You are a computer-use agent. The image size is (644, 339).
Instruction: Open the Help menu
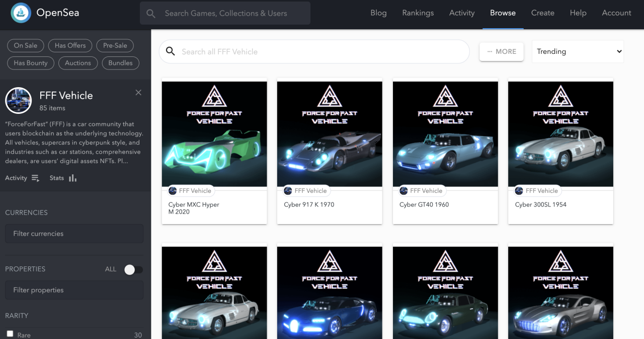pyautogui.click(x=578, y=13)
